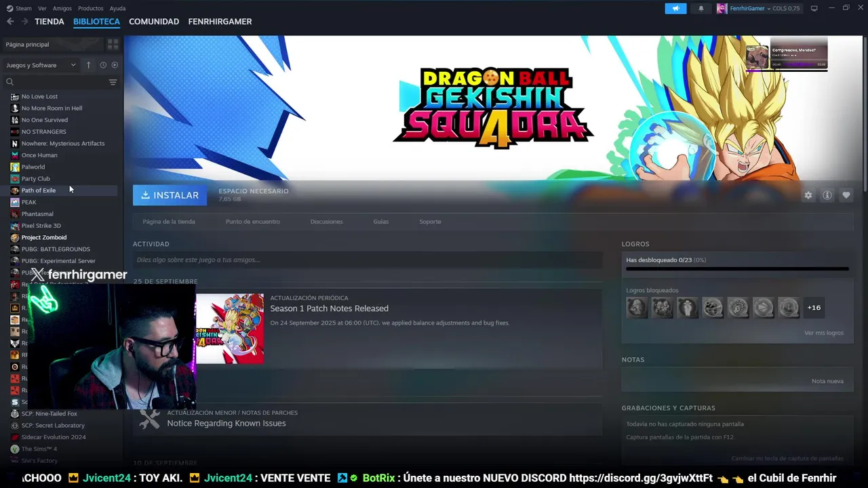Open Punto de encuentro link
868x488 pixels.
(x=253, y=222)
